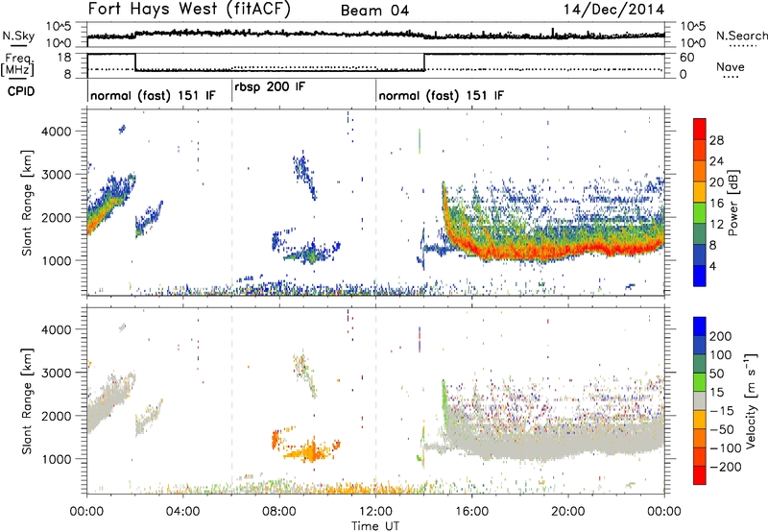The height and width of the screenshot is (532, 768).
Task: Select the "16" label on the Power color bar
Action: pyautogui.click(x=716, y=204)
